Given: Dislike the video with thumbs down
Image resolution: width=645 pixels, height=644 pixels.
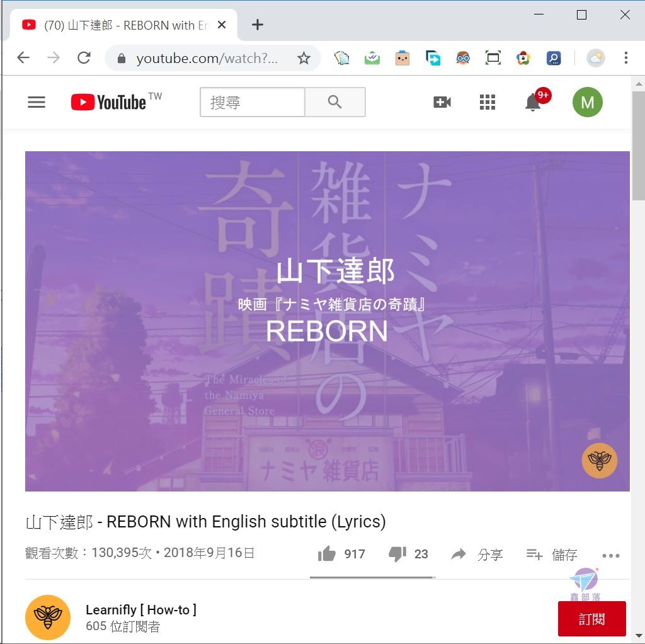Looking at the screenshot, I should (x=397, y=553).
